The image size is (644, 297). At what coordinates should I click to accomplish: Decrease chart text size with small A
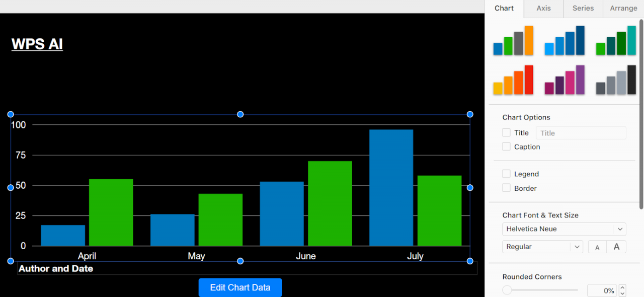coord(597,247)
